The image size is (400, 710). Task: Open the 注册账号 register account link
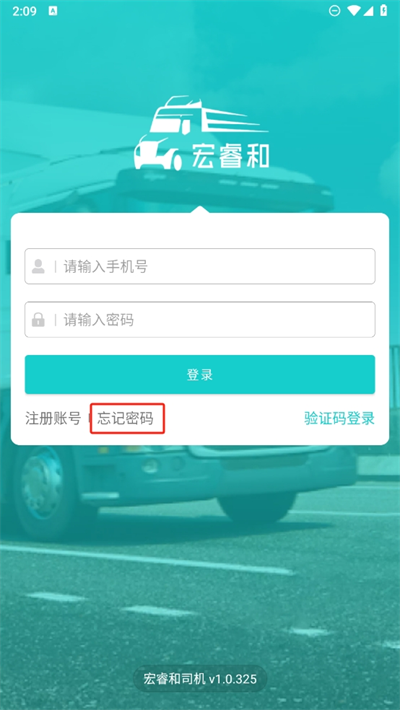click(x=53, y=418)
